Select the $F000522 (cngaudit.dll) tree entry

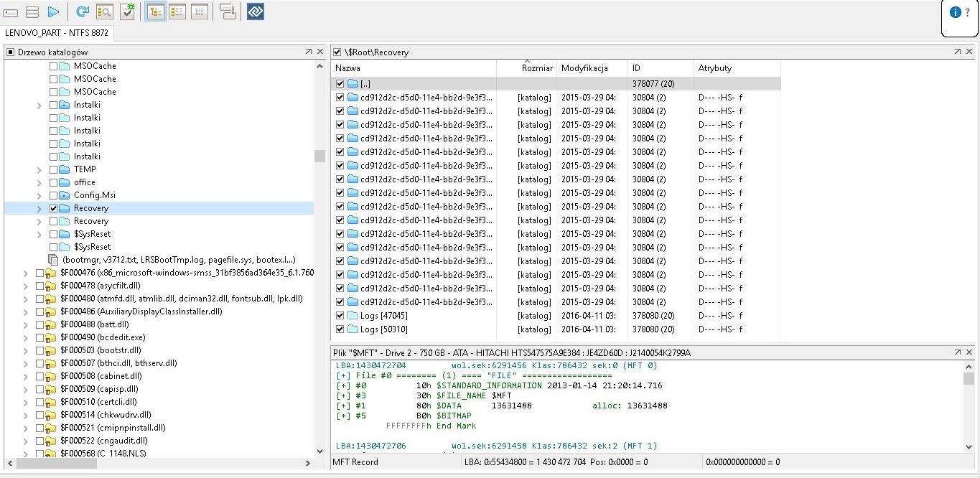pos(104,441)
